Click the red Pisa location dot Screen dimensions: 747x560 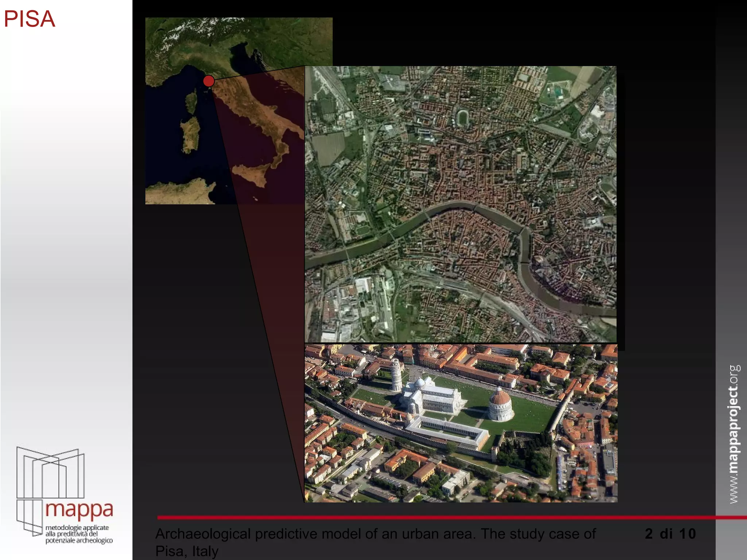pyautogui.click(x=209, y=81)
